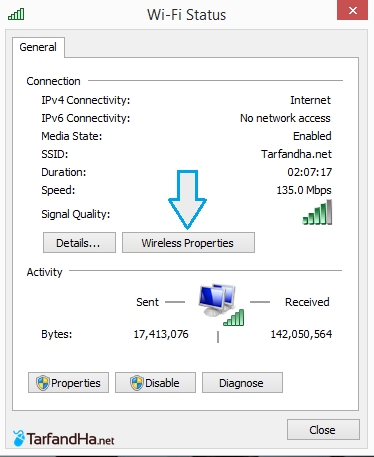Click the red X window close button

click(x=352, y=11)
